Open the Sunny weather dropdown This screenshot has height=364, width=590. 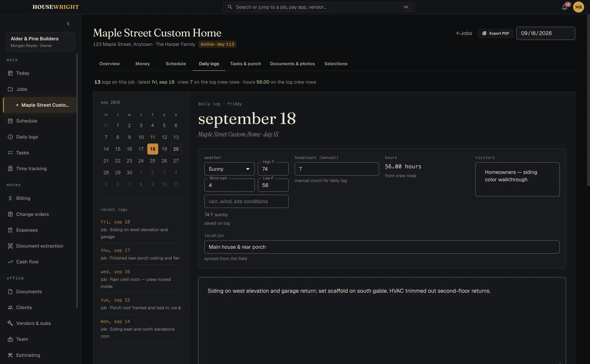point(229,169)
